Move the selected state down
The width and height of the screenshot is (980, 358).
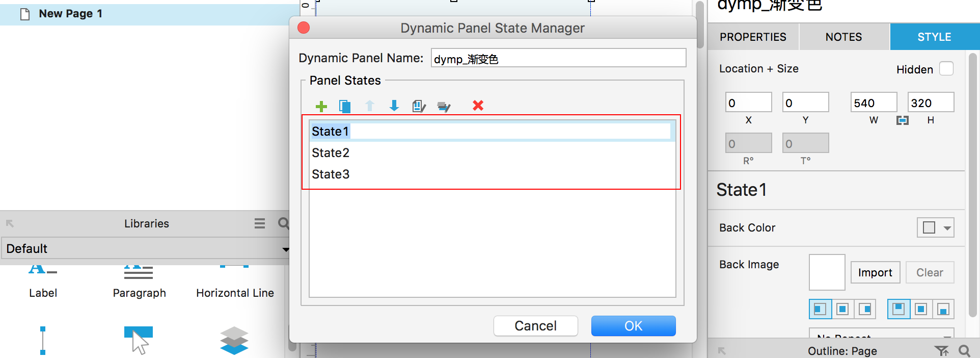coord(394,106)
